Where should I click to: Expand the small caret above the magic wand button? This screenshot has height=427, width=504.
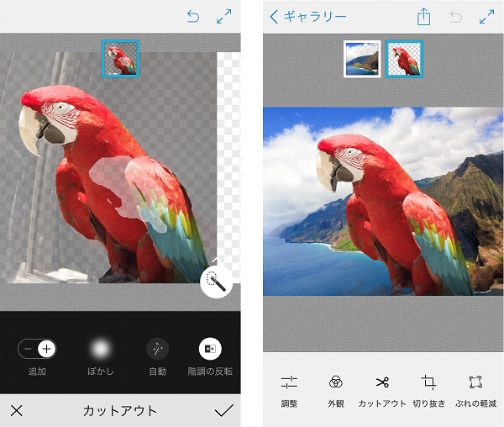pos(217,259)
